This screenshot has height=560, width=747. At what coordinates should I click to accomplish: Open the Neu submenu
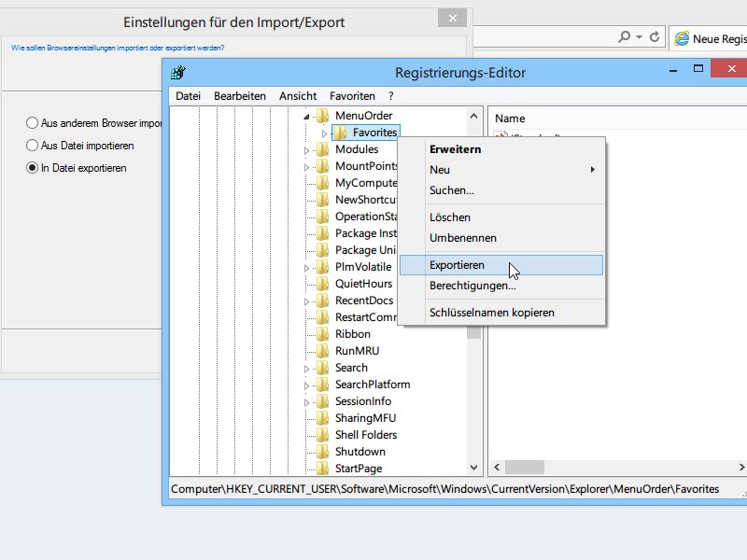click(501, 170)
